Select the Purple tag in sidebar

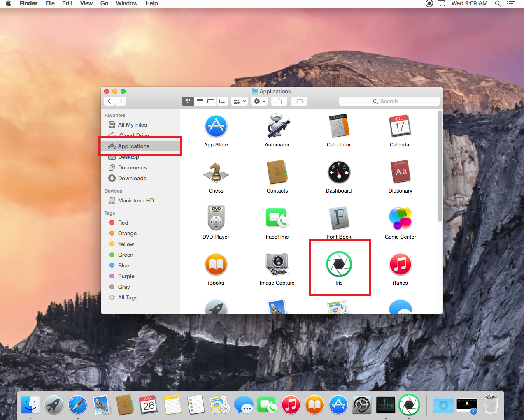pos(140,276)
